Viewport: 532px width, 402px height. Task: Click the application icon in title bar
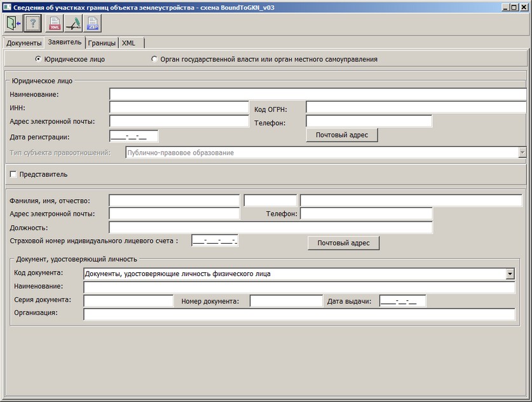point(6,6)
